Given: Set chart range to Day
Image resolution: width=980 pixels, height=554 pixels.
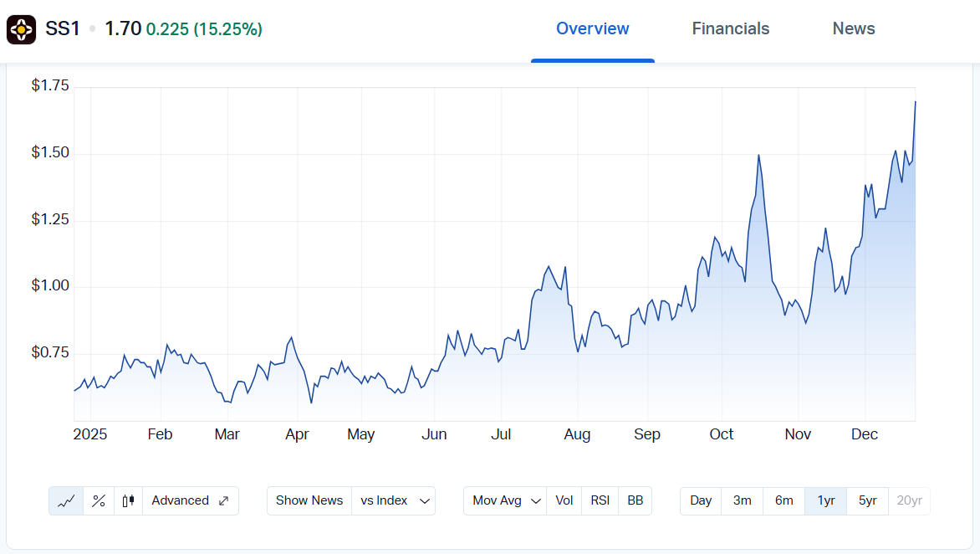Looking at the screenshot, I should [x=701, y=501].
